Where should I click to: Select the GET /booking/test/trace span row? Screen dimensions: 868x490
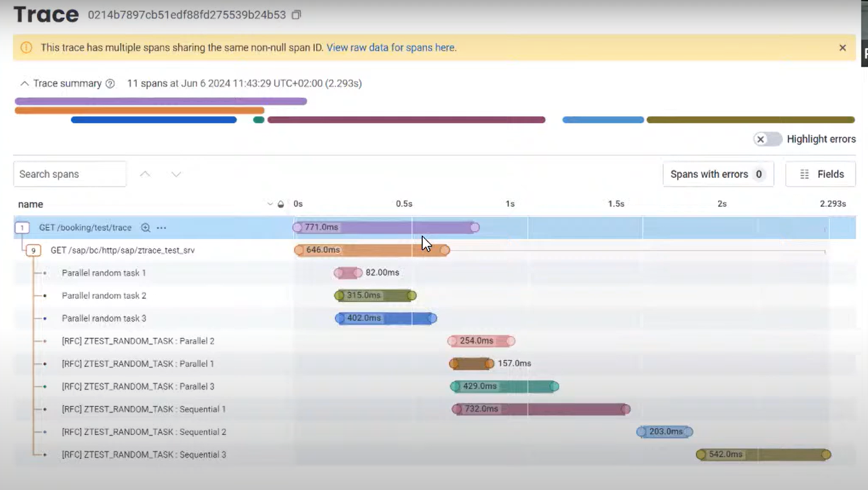[434, 228]
